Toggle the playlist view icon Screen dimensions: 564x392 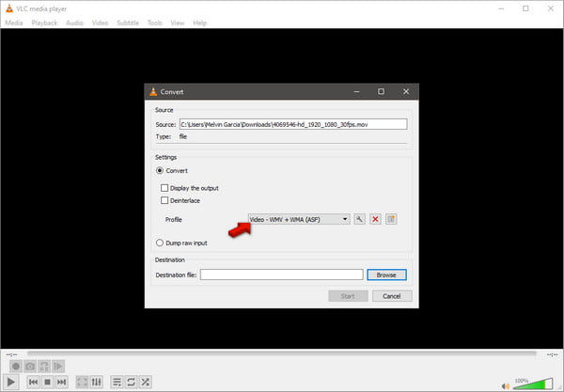point(117,382)
